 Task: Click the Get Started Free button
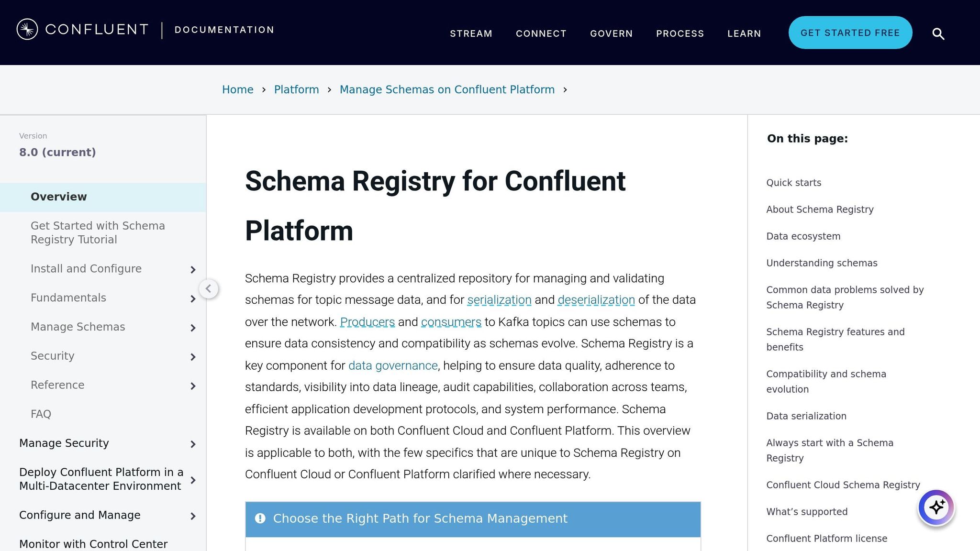coord(850,33)
